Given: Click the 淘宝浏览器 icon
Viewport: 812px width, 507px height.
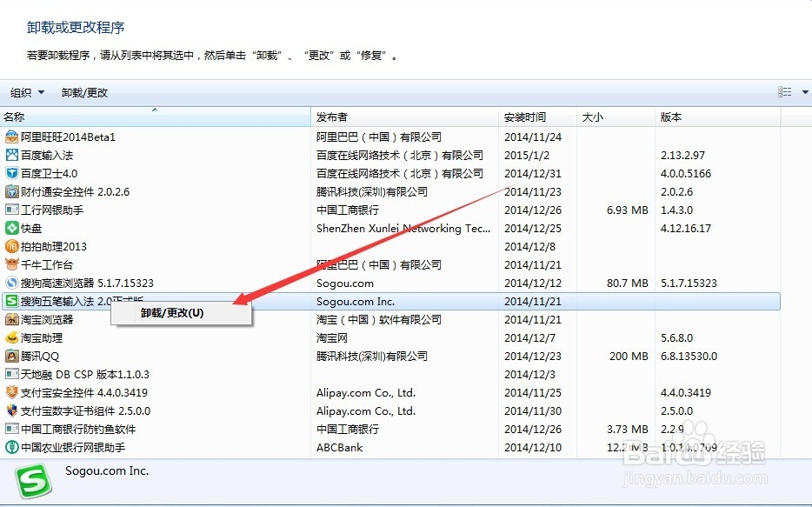Looking at the screenshot, I should click(x=11, y=319).
